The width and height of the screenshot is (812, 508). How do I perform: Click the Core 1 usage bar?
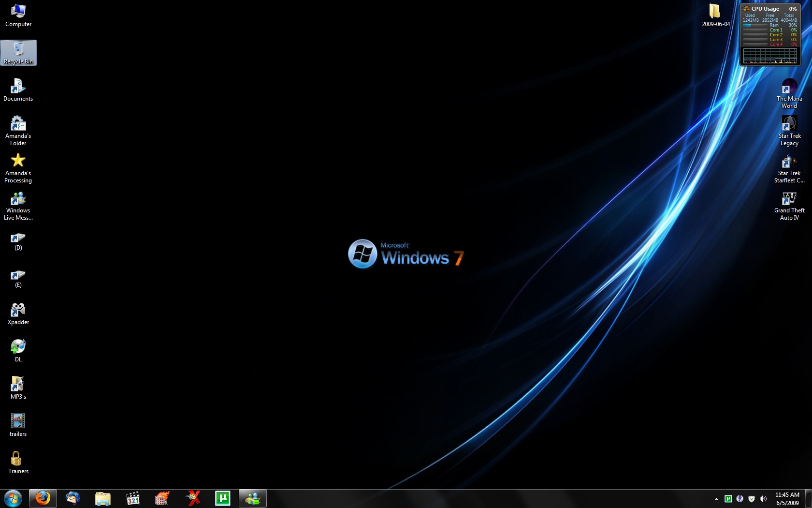pyautogui.click(x=755, y=30)
